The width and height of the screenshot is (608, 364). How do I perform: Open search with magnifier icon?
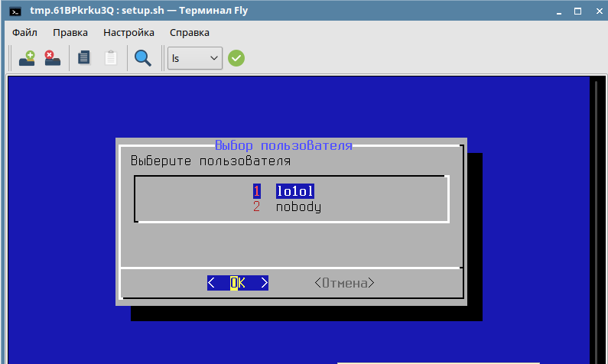click(x=143, y=58)
